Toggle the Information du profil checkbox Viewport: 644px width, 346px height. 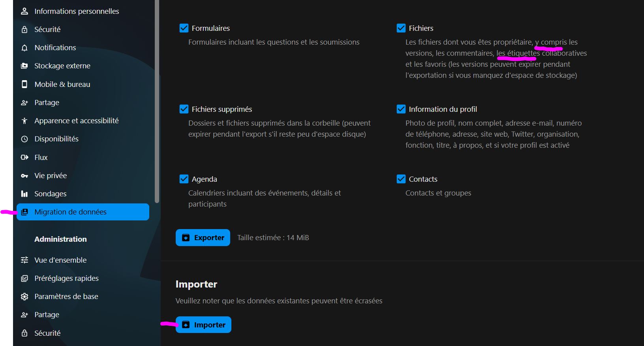coord(401,109)
